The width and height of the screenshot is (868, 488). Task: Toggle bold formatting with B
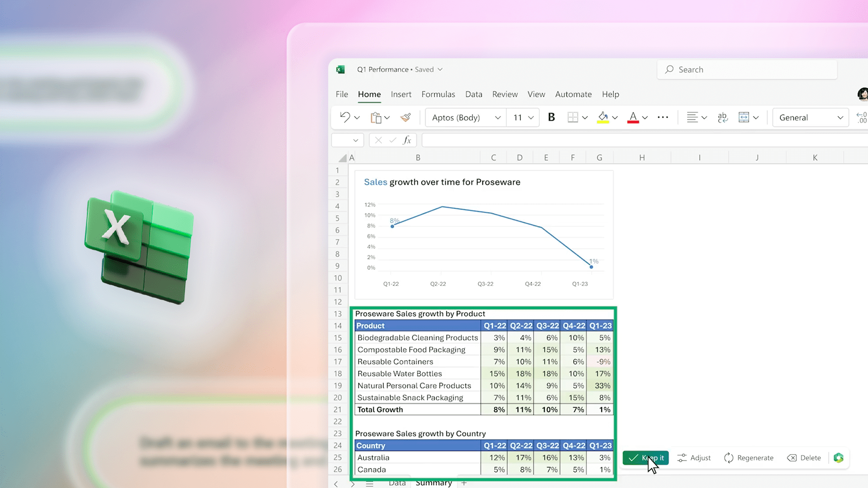point(551,117)
